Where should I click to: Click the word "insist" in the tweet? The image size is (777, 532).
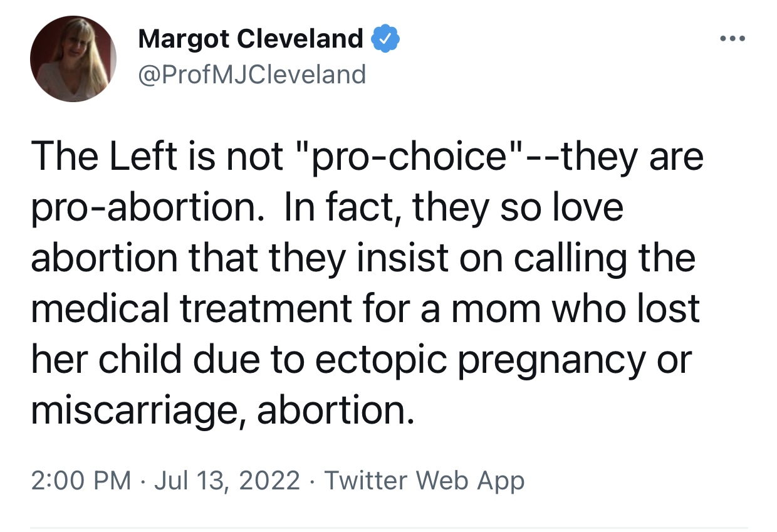[394, 258]
